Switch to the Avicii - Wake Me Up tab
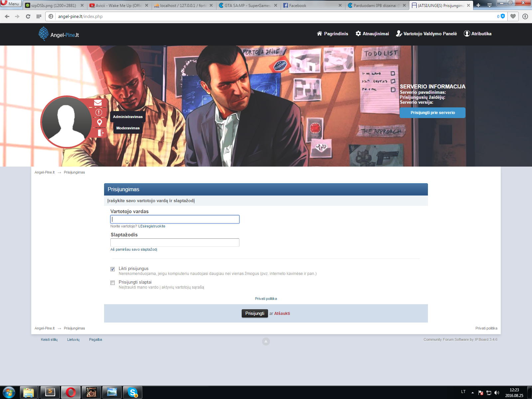Image resolution: width=532 pixels, height=399 pixels. [118, 5]
